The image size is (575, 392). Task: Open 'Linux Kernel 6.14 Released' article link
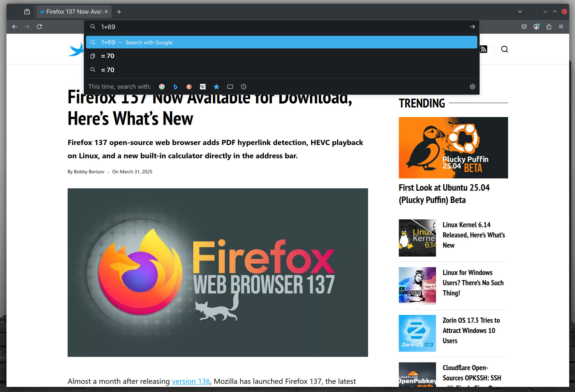pyautogui.click(x=474, y=235)
